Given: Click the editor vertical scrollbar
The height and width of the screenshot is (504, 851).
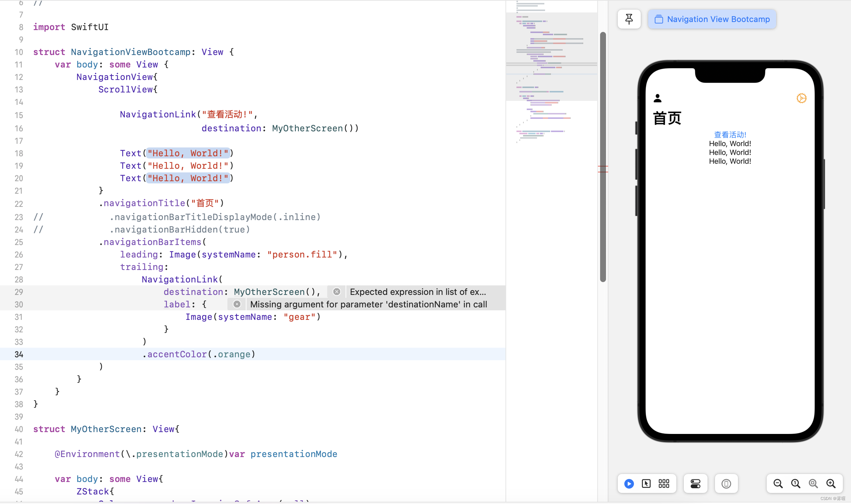Looking at the screenshot, I should (603, 157).
